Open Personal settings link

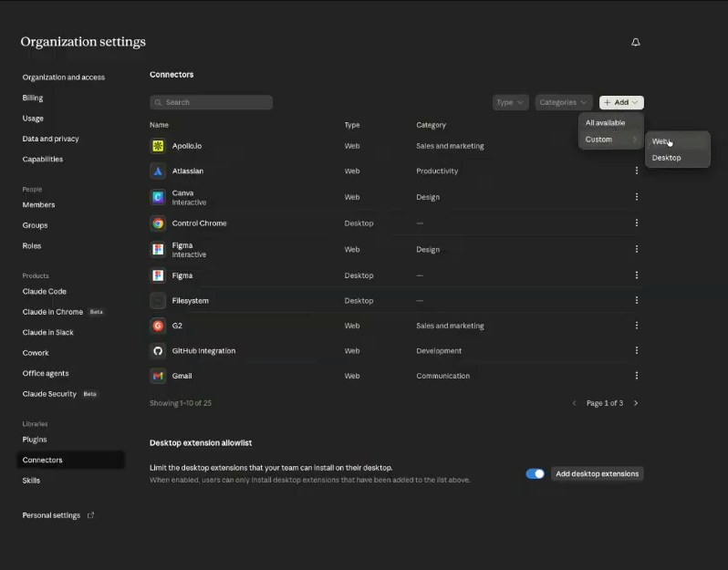[x=51, y=515]
